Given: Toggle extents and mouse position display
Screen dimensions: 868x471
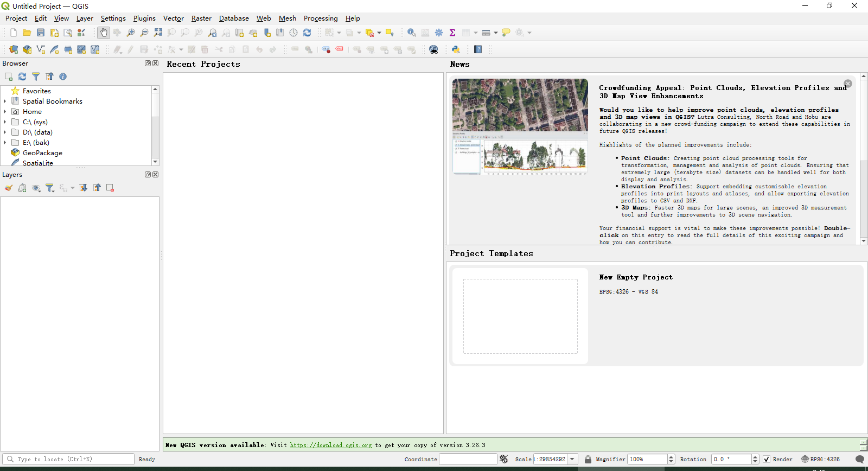Looking at the screenshot, I should coord(504,459).
